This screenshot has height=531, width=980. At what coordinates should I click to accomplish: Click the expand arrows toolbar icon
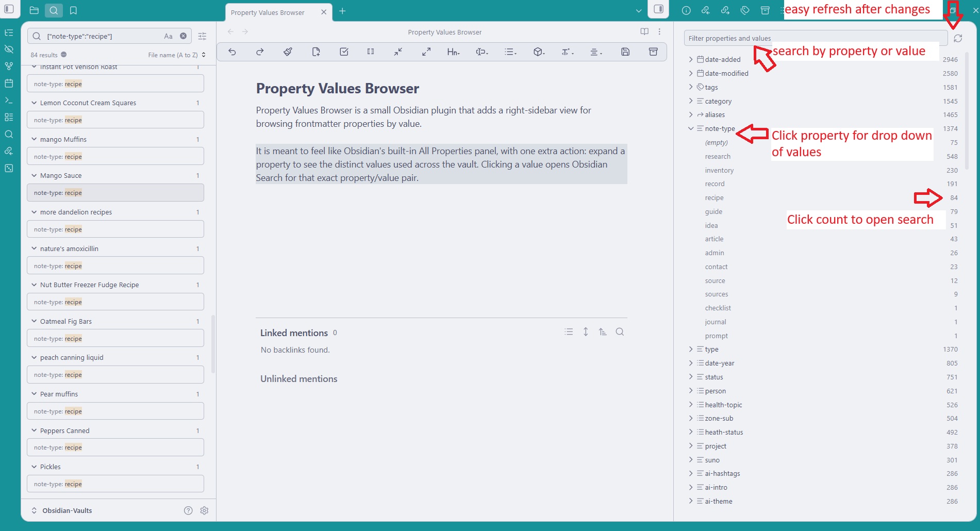(x=426, y=52)
